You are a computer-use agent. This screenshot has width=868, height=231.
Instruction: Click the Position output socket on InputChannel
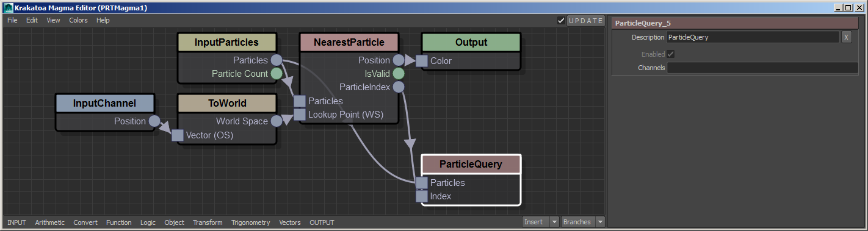[154, 121]
